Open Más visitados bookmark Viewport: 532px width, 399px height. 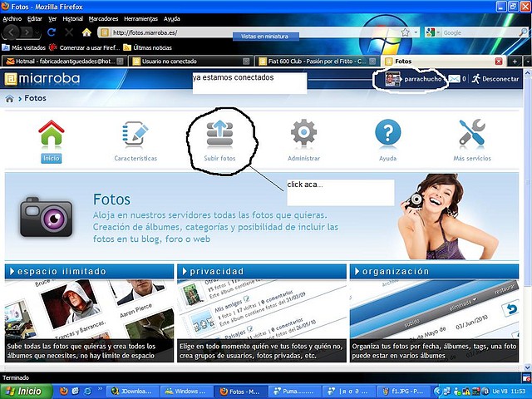point(24,47)
